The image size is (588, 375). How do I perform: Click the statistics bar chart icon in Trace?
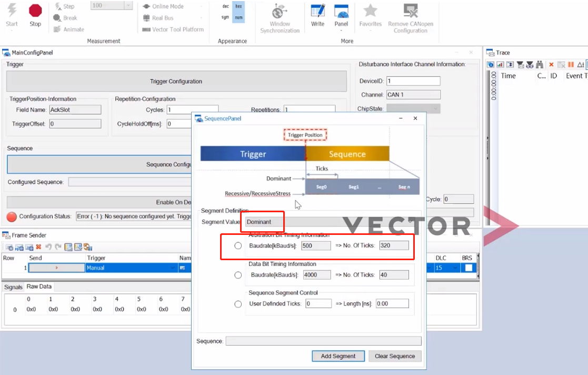coord(500,65)
